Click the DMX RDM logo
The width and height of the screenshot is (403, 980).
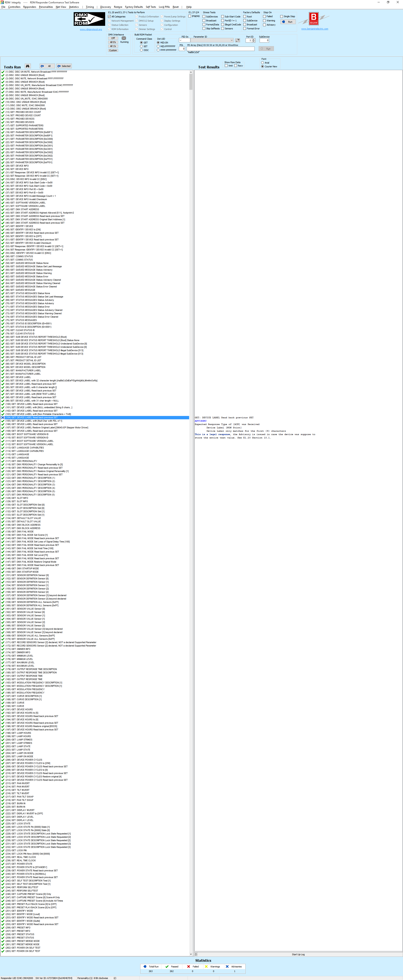[89, 19]
